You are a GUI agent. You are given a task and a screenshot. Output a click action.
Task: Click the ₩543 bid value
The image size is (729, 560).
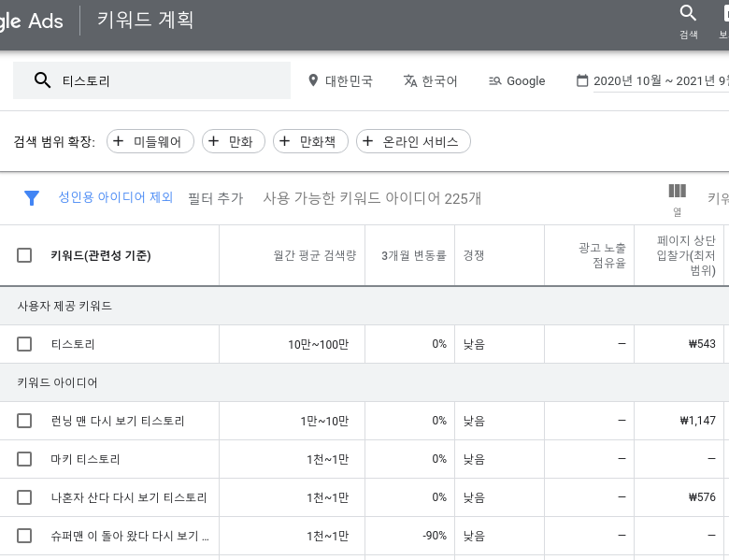pyautogui.click(x=702, y=344)
